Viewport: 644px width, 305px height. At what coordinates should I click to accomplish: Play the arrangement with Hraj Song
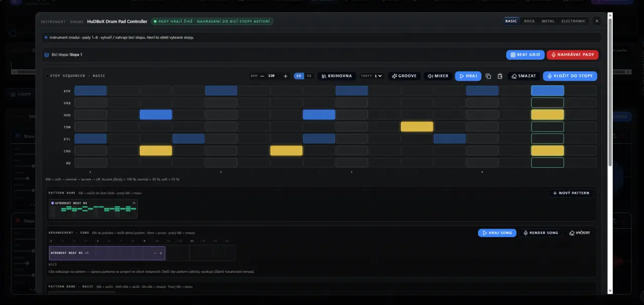[497, 233]
